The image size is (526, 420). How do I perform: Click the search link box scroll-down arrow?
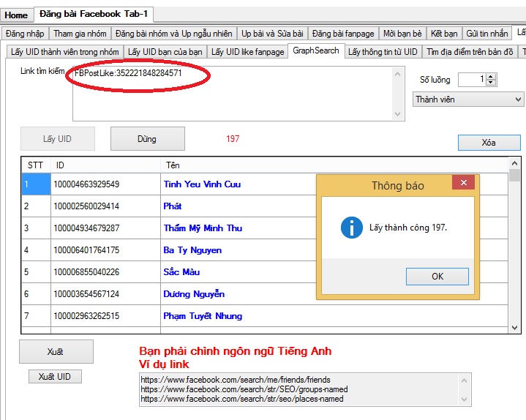[x=398, y=114]
